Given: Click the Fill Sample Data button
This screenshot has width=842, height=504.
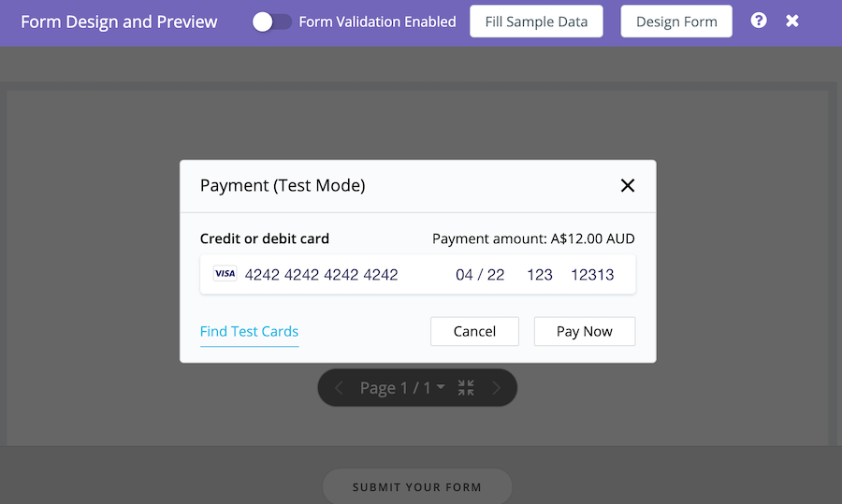Looking at the screenshot, I should (536, 22).
